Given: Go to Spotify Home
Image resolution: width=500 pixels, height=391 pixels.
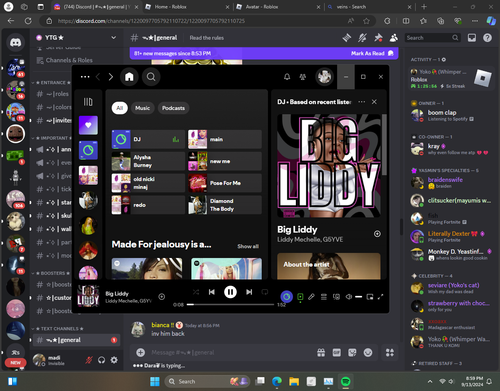Looking at the screenshot, I should pyautogui.click(x=129, y=77).
